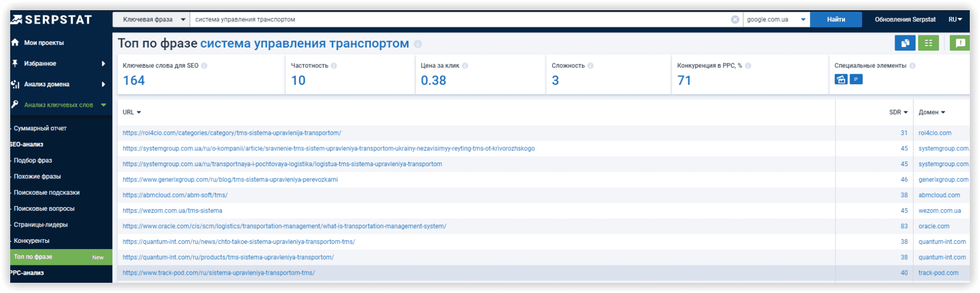The height and width of the screenshot is (293, 980).
Task: Click PPC competition value 71
Action: (x=684, y=80)
